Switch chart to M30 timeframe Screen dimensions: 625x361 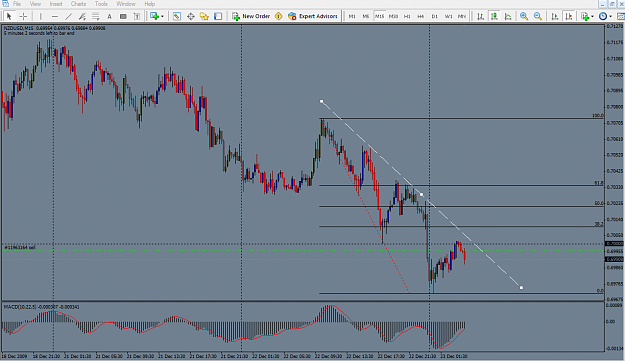coord(393,16)
